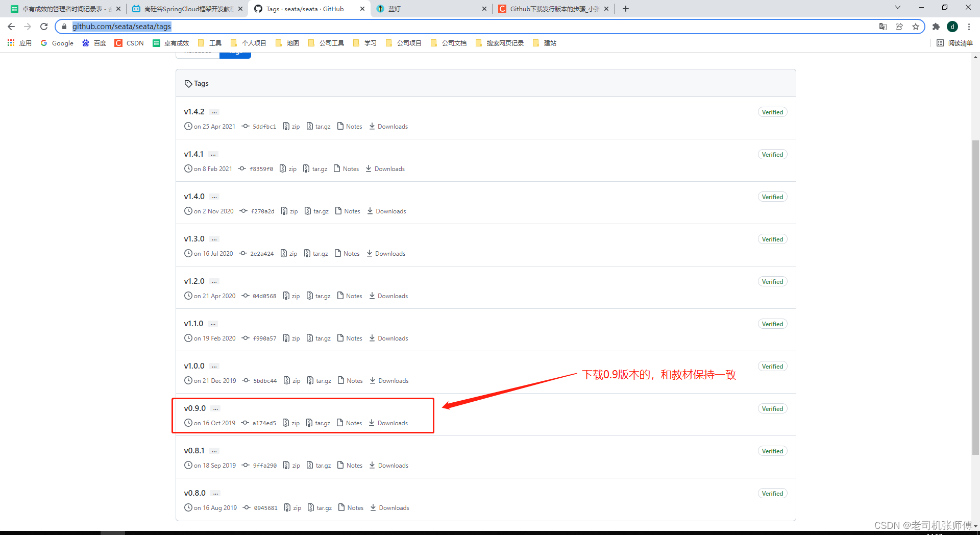Screen dimensions: 980x535
Task: Download the tar.gz archive for v1.4.1
Action: (x=315, y=168)
